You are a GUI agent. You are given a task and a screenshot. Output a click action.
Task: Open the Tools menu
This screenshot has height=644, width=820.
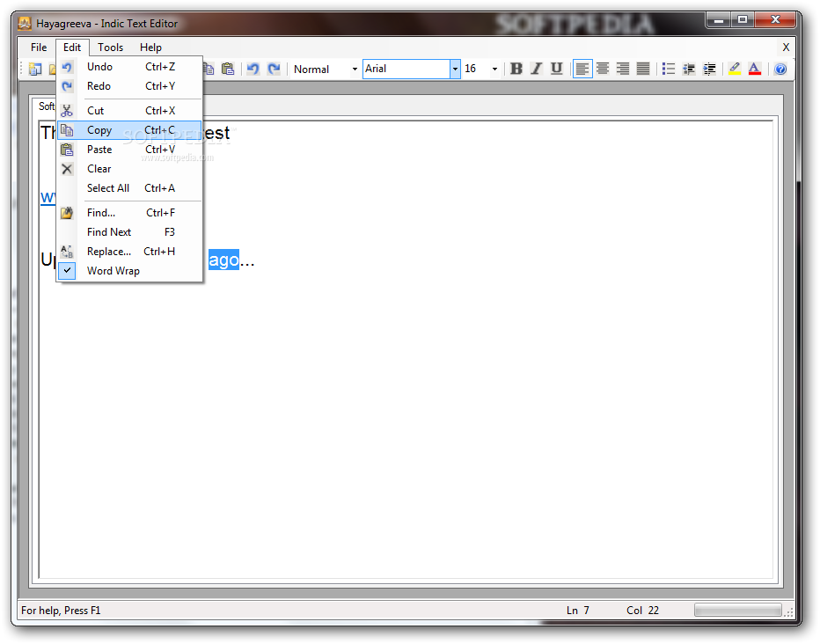110,48
